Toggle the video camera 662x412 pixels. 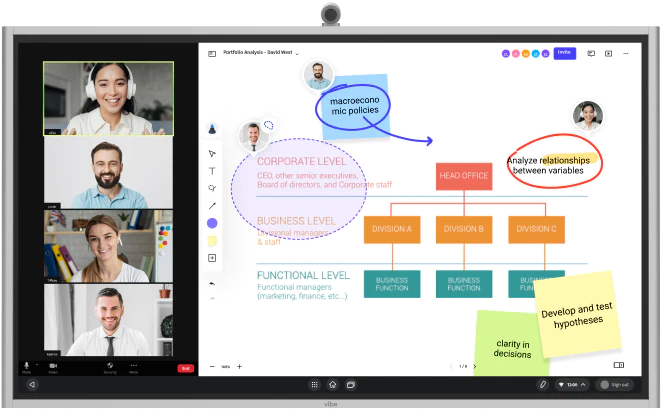(52, 366)
